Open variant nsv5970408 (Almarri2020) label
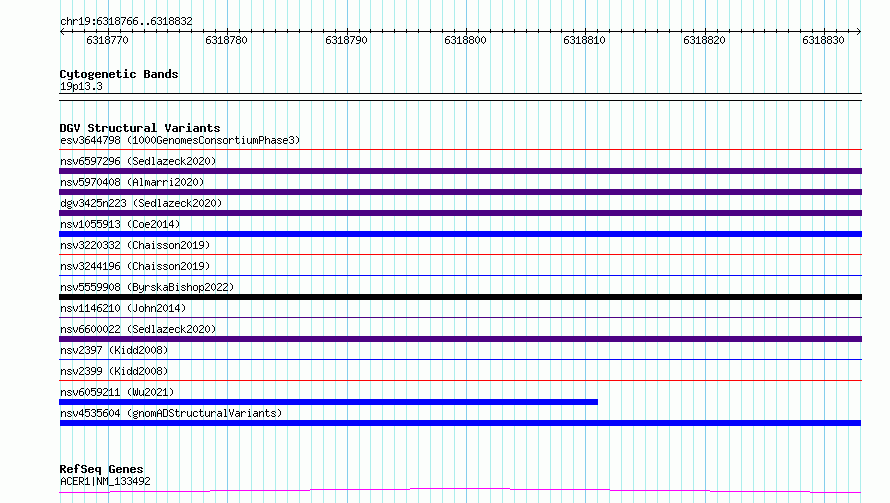The image size is (890, 503). [132, 182]
